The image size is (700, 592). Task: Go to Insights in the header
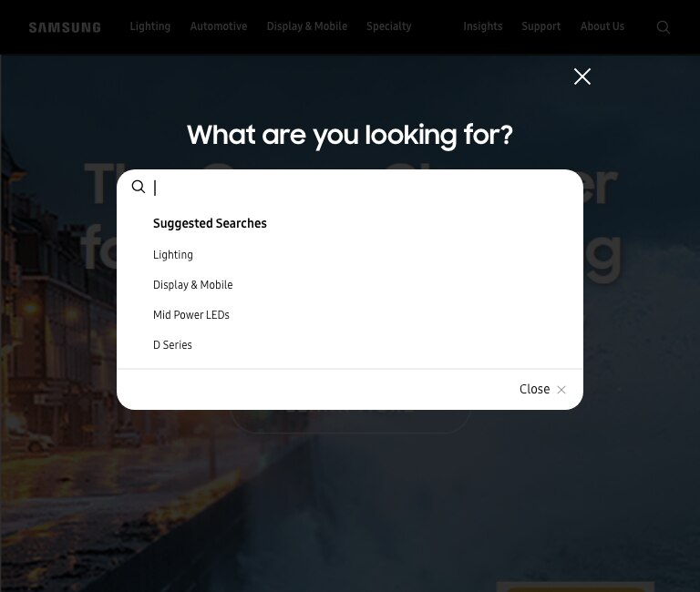482,26
